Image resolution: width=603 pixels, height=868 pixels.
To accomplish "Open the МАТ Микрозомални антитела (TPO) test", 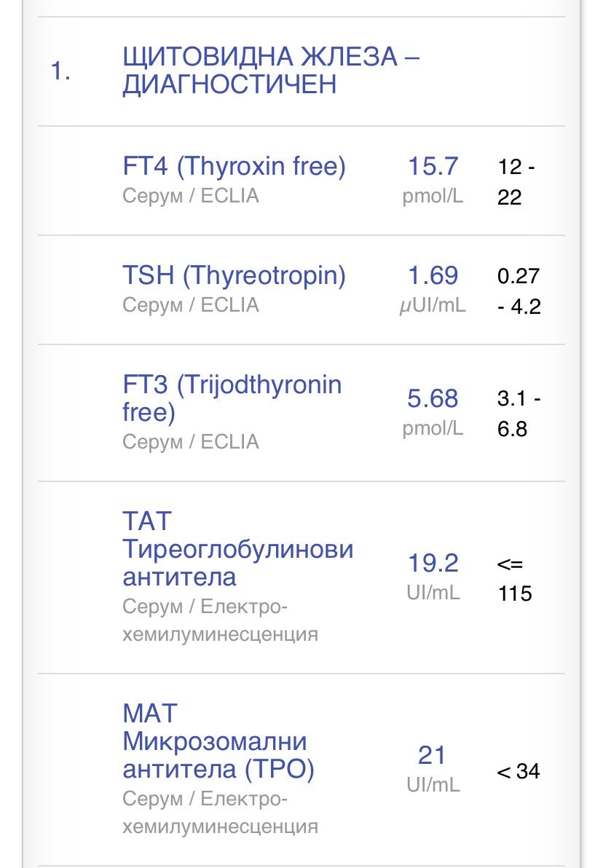I will [x=218, y=741].
